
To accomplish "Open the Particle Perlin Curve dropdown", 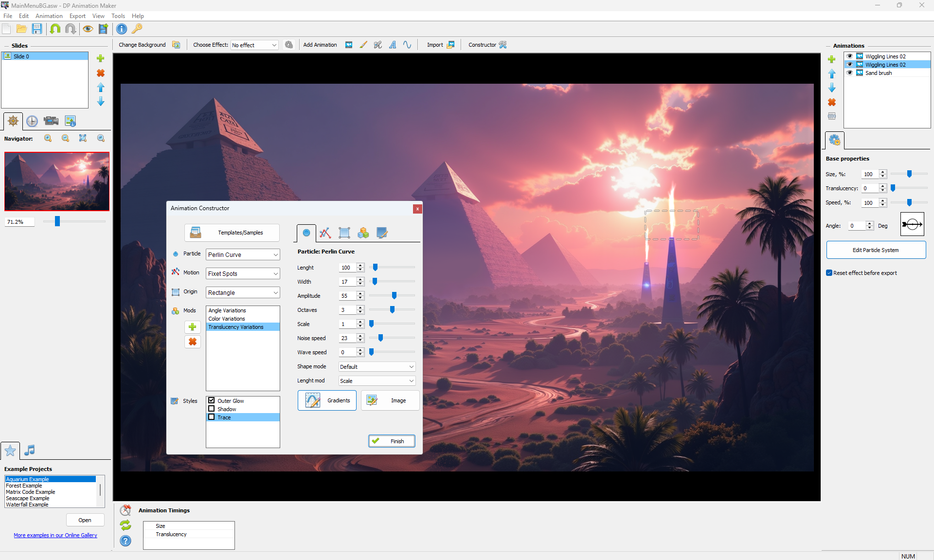I will pyautogui.click(x=243, y=254).
